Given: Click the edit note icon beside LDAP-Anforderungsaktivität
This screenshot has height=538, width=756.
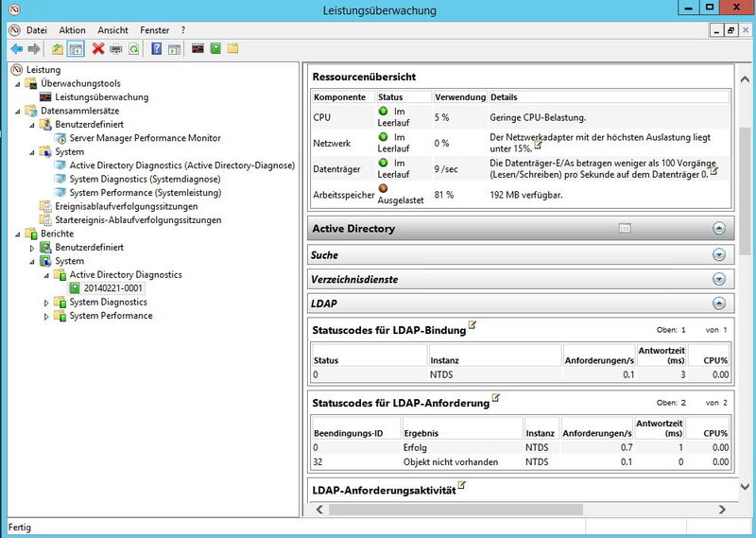Looking at the screenshot, I should [462, 485].
